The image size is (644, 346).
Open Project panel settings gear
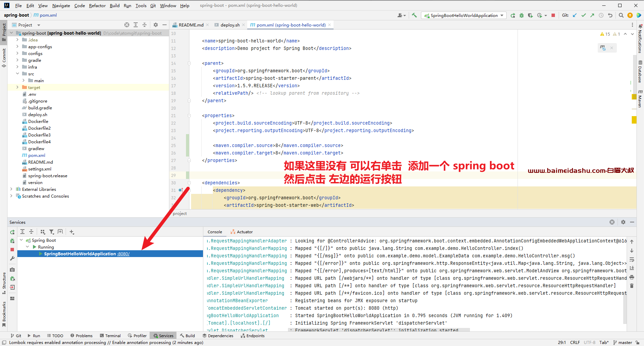tap(156, 25)
